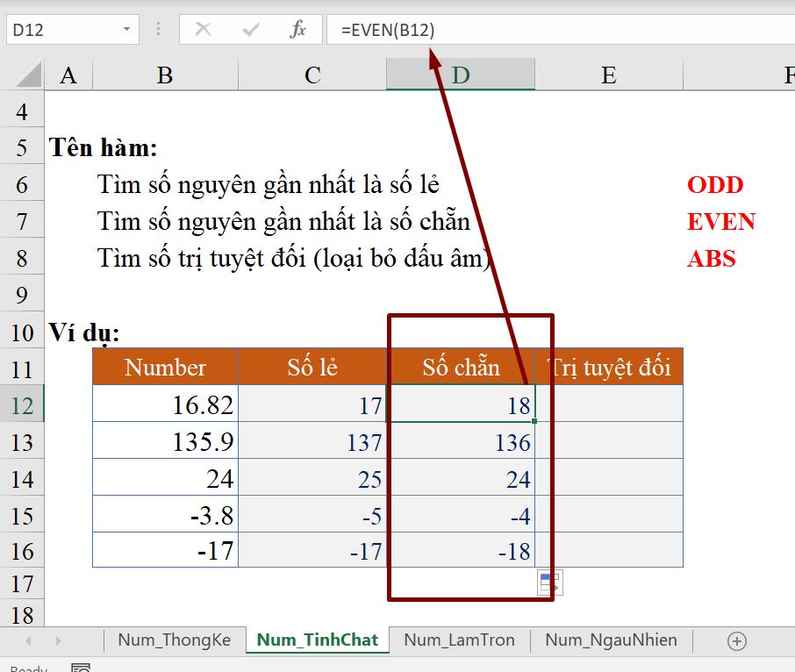Click the Insert Function (fx) icon
795x672 pixels.
297,29
